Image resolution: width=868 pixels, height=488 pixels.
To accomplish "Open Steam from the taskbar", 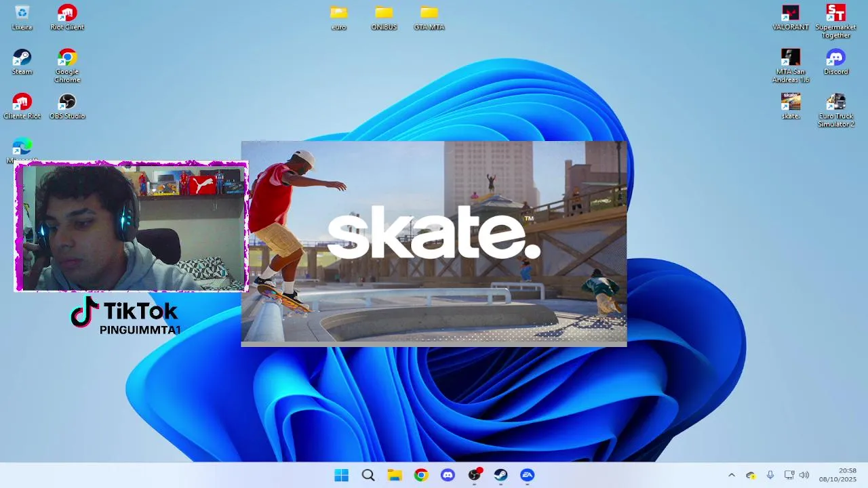I will pos(500,475).
